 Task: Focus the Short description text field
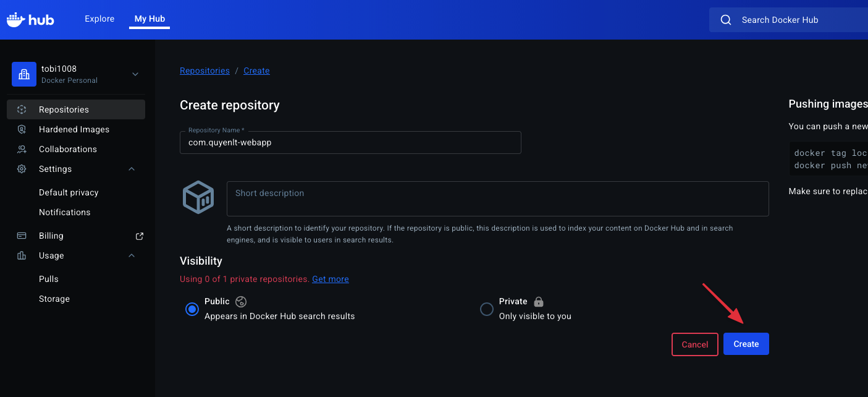click(497, 198)
